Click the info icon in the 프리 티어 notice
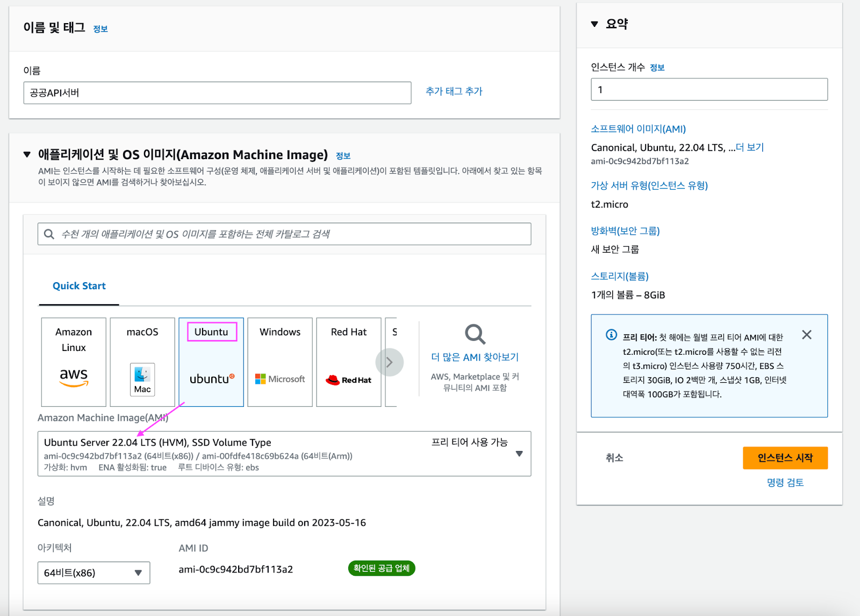860x616 pixels. [x=611, y=335]
